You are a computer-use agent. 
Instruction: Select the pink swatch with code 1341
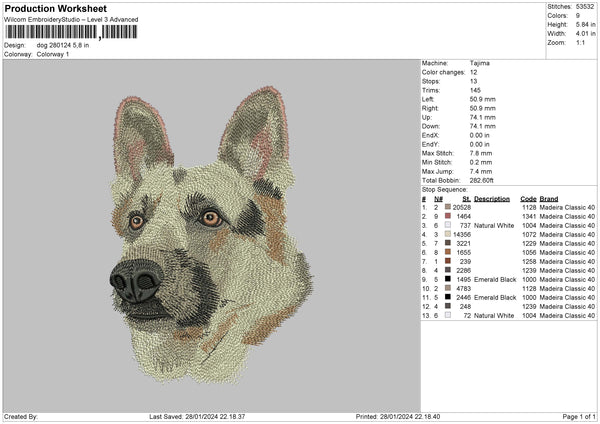tap(449, 216)
